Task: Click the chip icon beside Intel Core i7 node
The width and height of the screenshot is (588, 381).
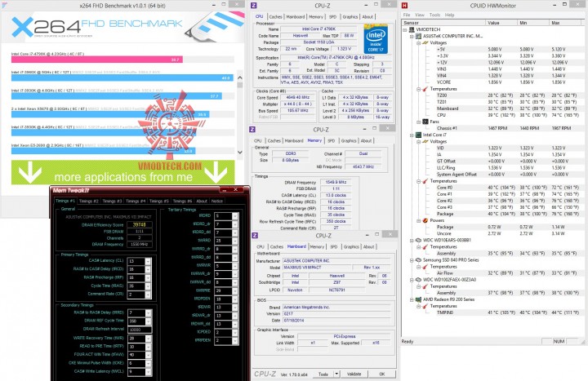Action: click(x=418, y=135)
